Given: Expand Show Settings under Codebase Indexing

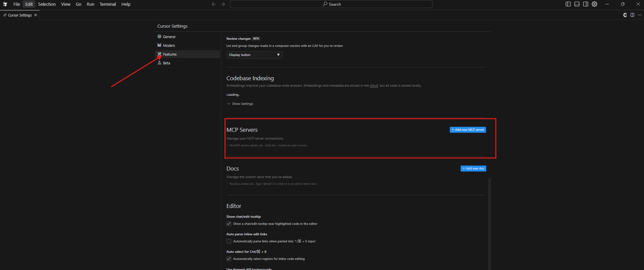Looking at the screenshot, I should point(240,104).
